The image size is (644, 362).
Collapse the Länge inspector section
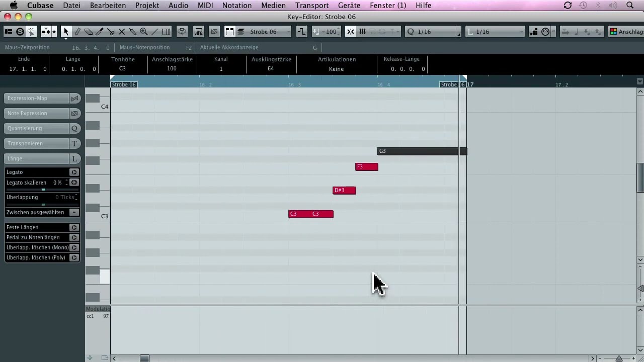click(x=36, y=158)
